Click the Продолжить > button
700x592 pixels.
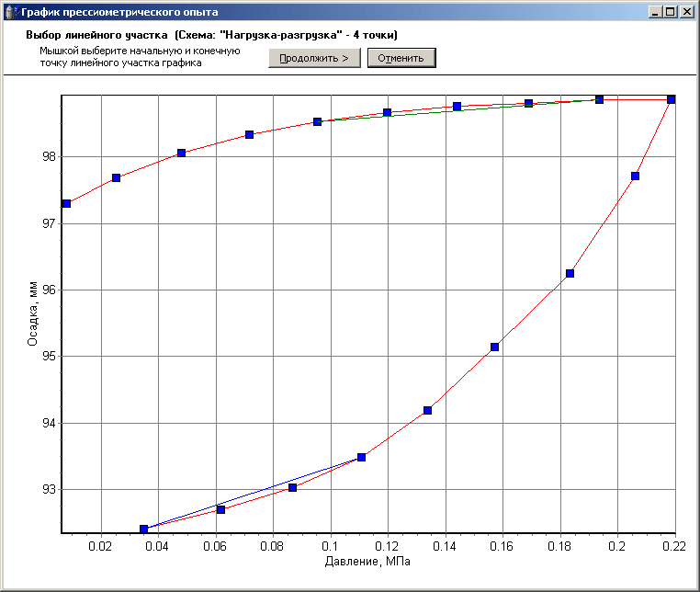[314, 58]
